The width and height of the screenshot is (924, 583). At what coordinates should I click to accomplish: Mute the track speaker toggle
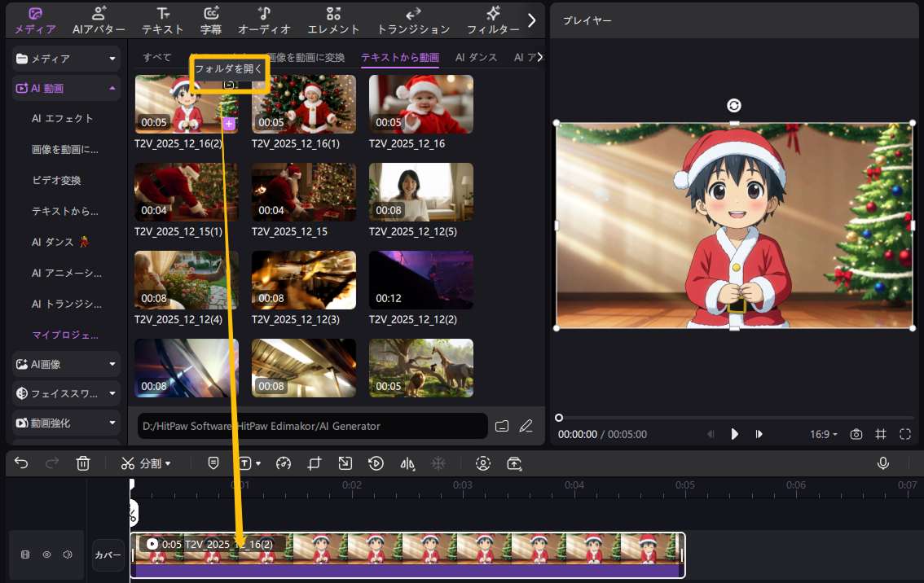tap(67, 555)
